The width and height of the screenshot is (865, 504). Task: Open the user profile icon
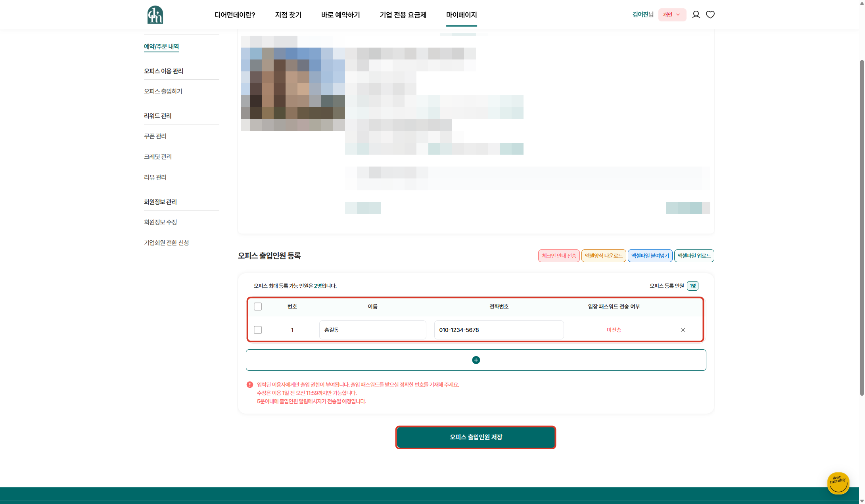[x=696, y=15]
